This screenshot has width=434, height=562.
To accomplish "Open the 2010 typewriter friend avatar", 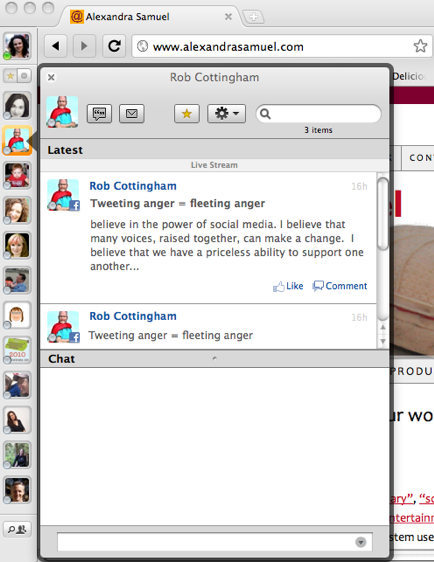I will tap(17, 349).
